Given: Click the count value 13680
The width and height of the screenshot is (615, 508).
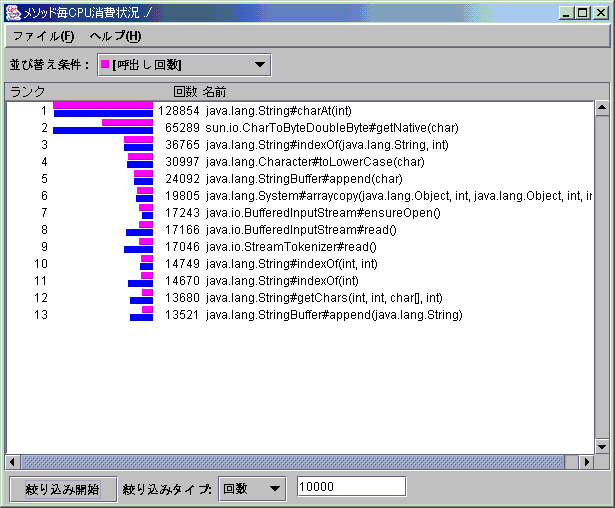Looking at the screenshot, I should (182, 298).
